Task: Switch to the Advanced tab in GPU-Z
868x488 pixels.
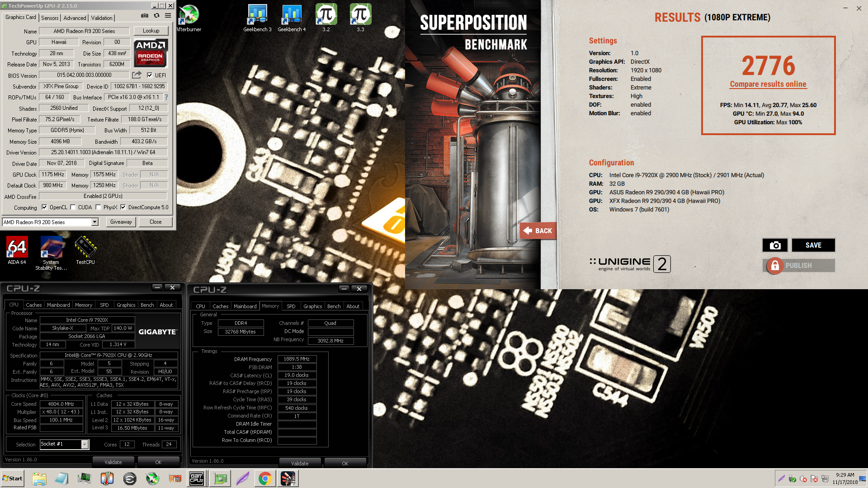Action: [x=75, y=18]
